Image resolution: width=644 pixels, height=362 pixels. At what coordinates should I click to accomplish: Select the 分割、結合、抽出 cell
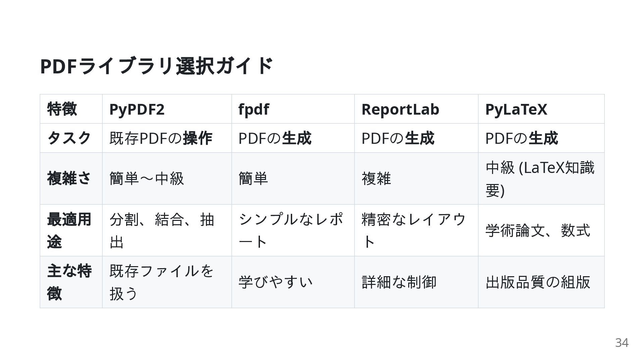162,230
